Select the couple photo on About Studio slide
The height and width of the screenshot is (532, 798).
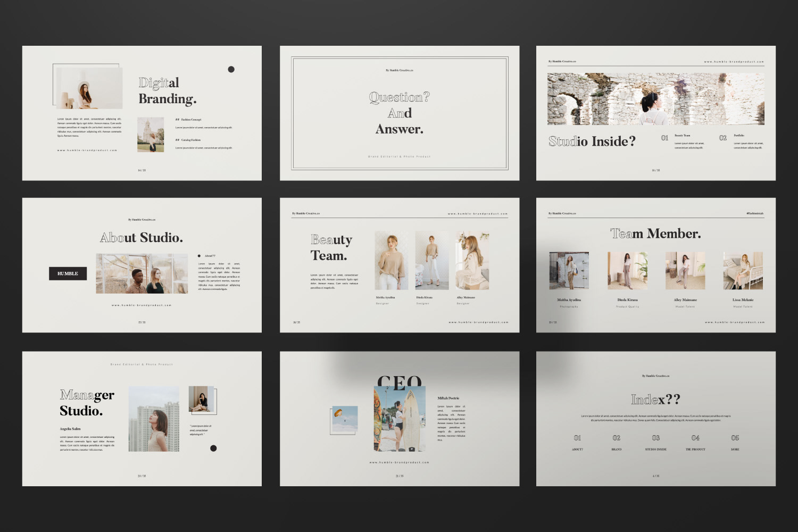click(x=142, y=273)
